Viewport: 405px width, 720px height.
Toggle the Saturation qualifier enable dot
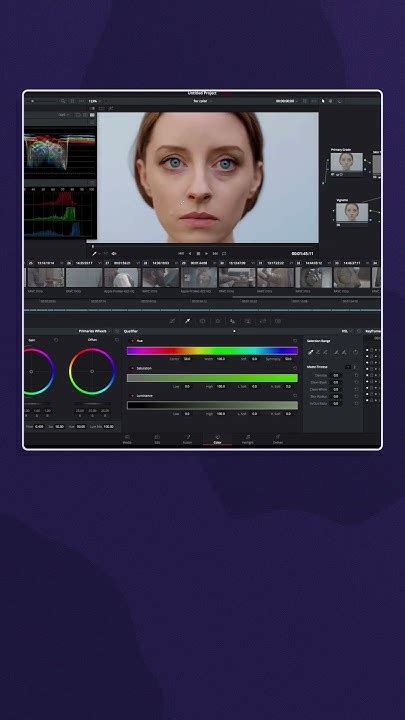(x=133, y=368)
